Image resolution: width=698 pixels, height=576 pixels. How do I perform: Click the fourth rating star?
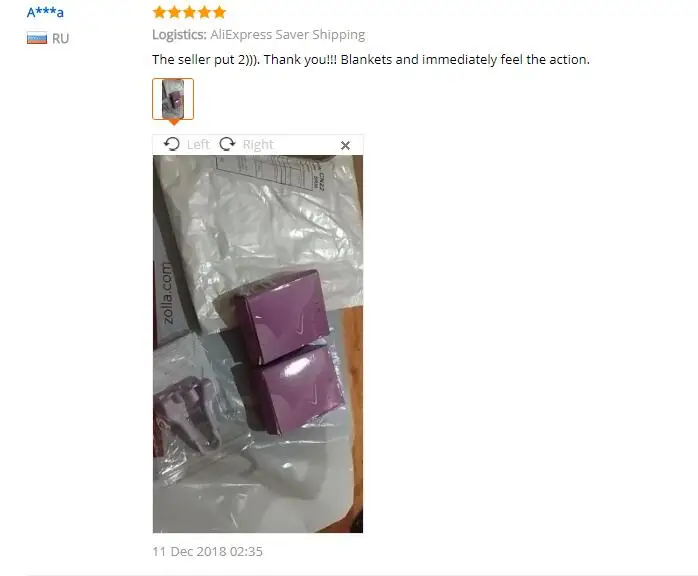point(205,12)
